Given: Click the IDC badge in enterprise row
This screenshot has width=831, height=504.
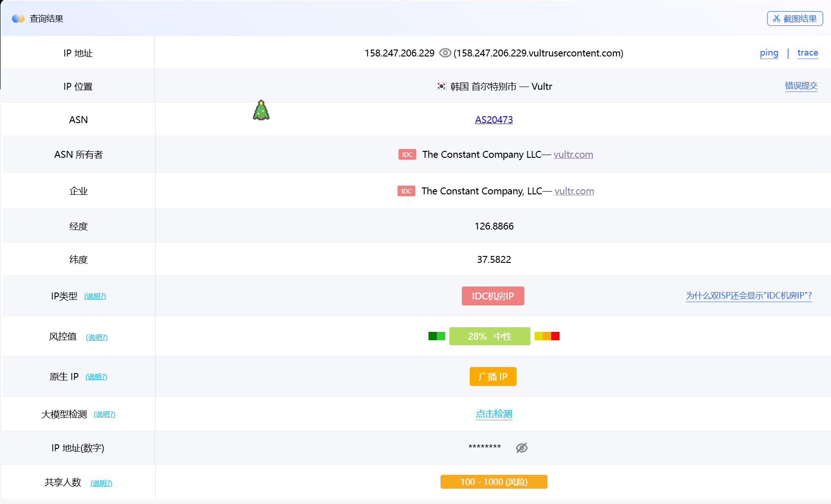Looking at the screenshot, I should [406, 191].
